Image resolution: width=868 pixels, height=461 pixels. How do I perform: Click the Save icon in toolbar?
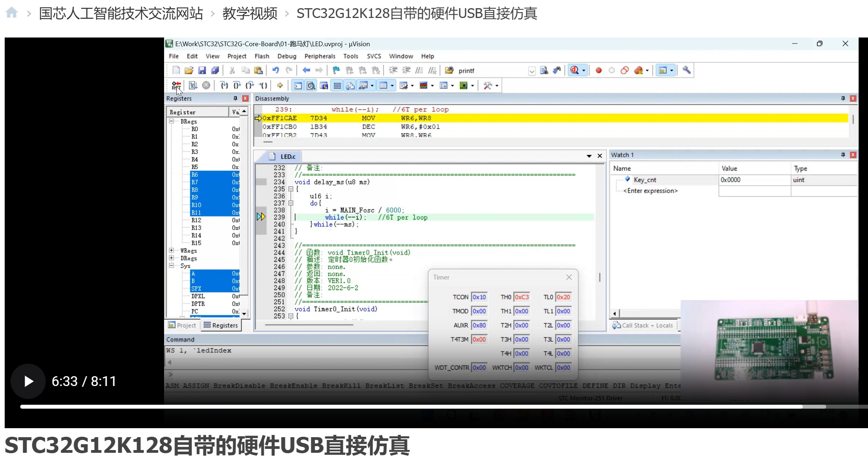[202, 70]
